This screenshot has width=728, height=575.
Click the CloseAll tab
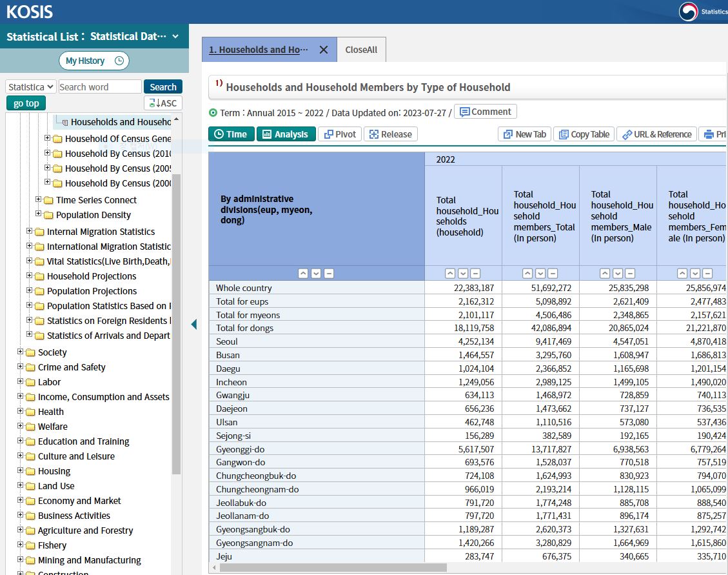coord(361,50)
